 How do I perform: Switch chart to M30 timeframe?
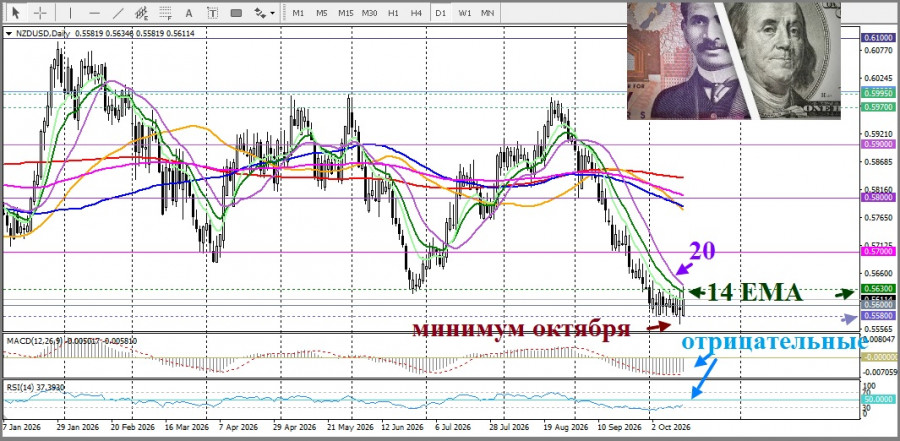pos(369,13)
